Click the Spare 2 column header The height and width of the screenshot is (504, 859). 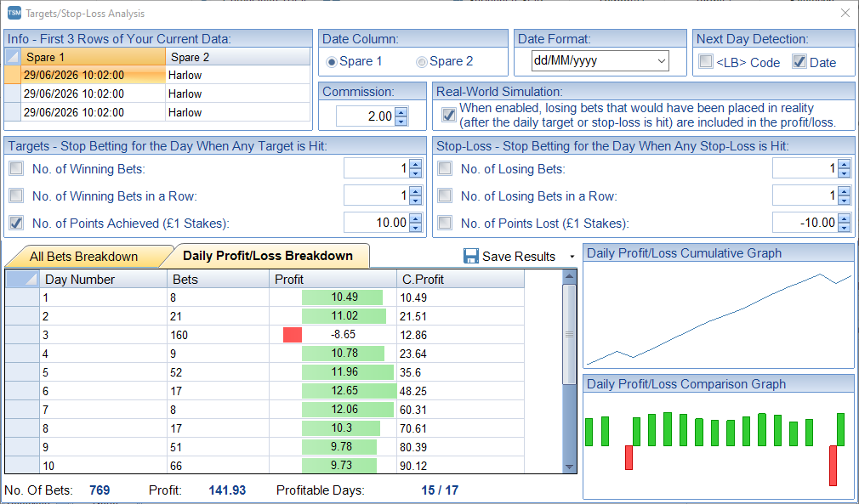pyautogui.click(x=238, y=57)
